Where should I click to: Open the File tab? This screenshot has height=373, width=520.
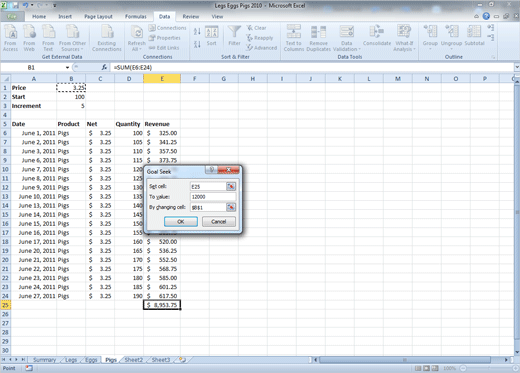pos(12,16)
